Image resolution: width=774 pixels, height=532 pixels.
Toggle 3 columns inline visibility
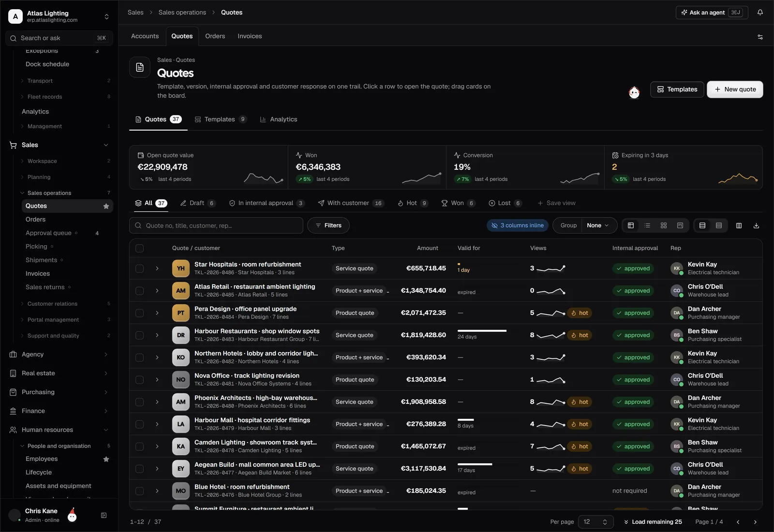pos(518,225)
